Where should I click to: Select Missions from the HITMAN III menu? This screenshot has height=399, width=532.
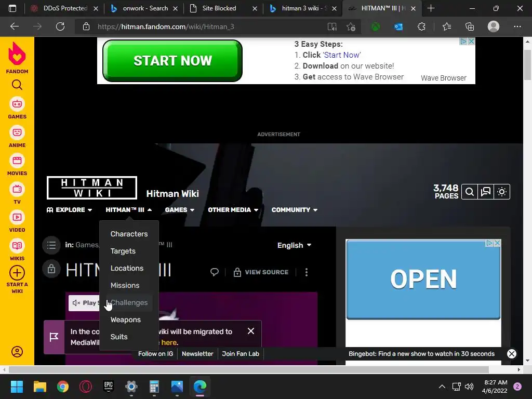pos(129,285)
